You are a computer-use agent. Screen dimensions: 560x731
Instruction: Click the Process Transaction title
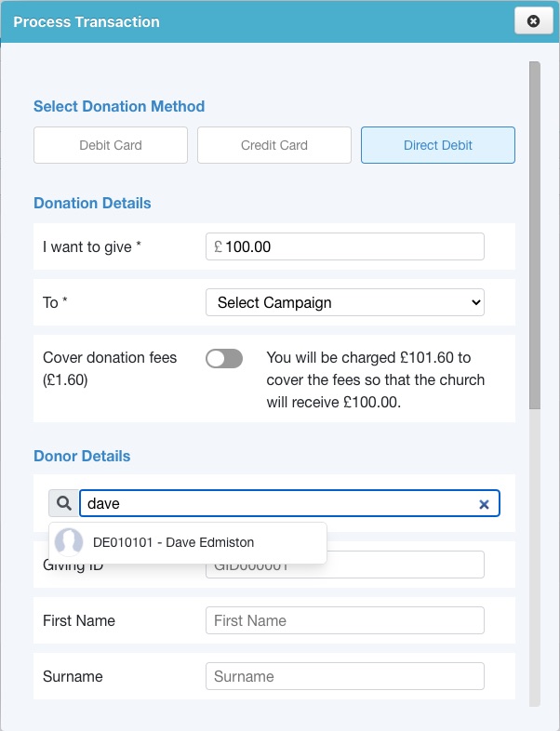click(x=87, y=21)
